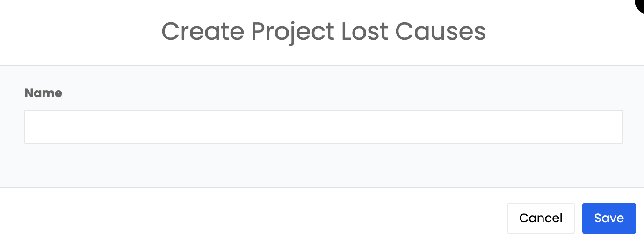Activate the text field under Name

(x=323, y=127)
